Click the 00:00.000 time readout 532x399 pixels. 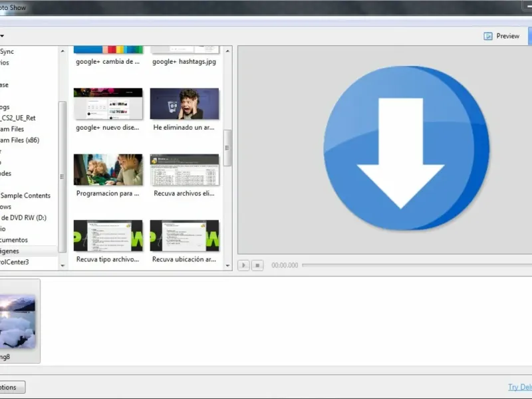285,265
